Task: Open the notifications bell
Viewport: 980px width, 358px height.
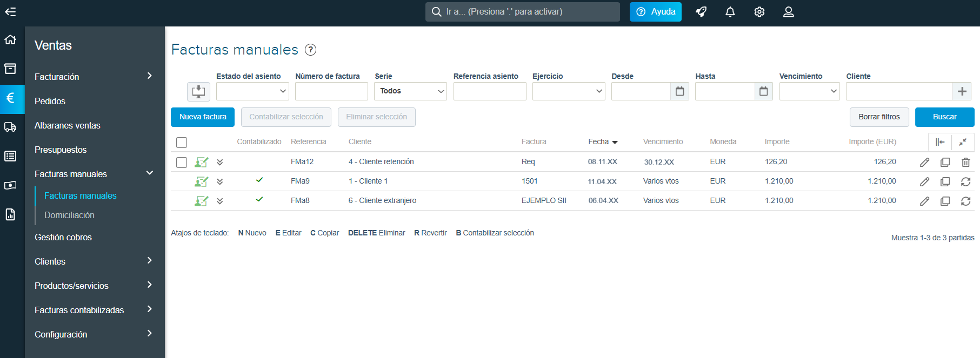Action: [730, 12]
